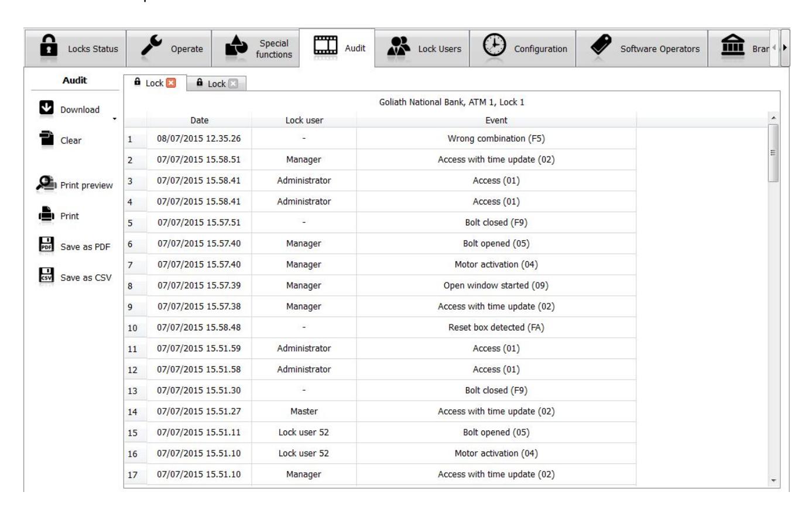Click 'Bolt closed (F9)' in row 5
The height and width of the screenshot is (509, 812).
(496, 223)
